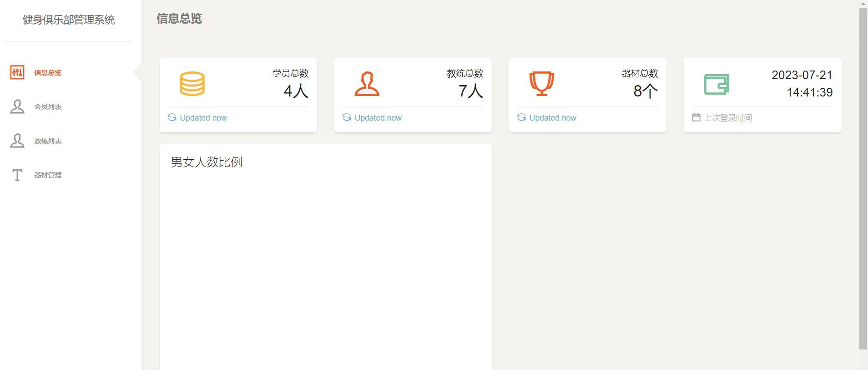
Task: Click Updated now under 教练总数
Action: 378,118
